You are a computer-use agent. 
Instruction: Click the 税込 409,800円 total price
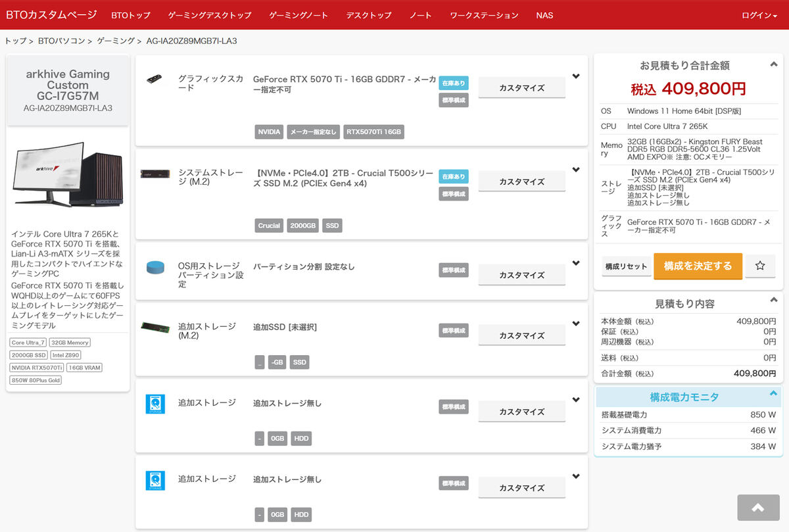688,88
